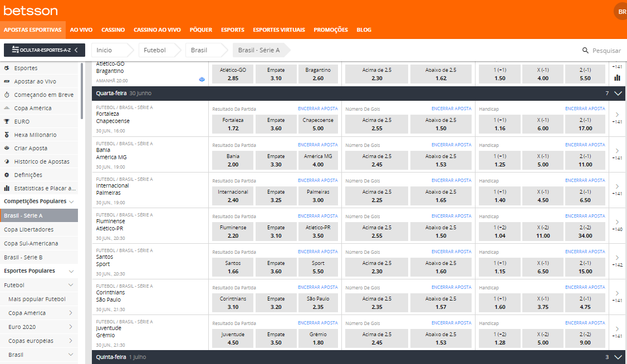Click the Pesquisar search field

pyautogui.click(x=606, y=51)
